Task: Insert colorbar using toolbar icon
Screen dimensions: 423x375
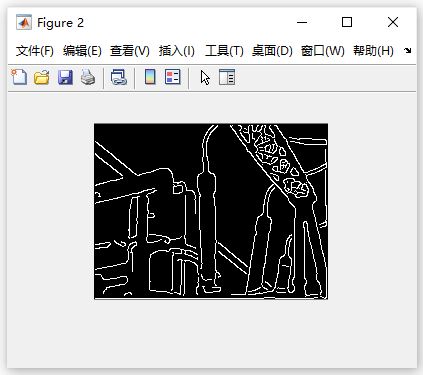Action: (150, 77)
